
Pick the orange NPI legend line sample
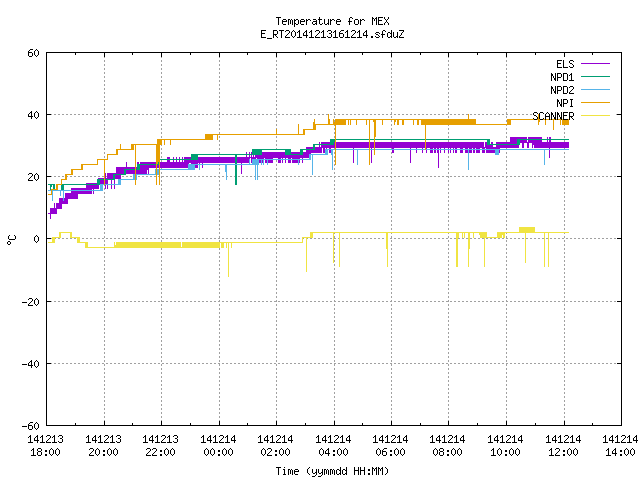click(x=595, y=103)
